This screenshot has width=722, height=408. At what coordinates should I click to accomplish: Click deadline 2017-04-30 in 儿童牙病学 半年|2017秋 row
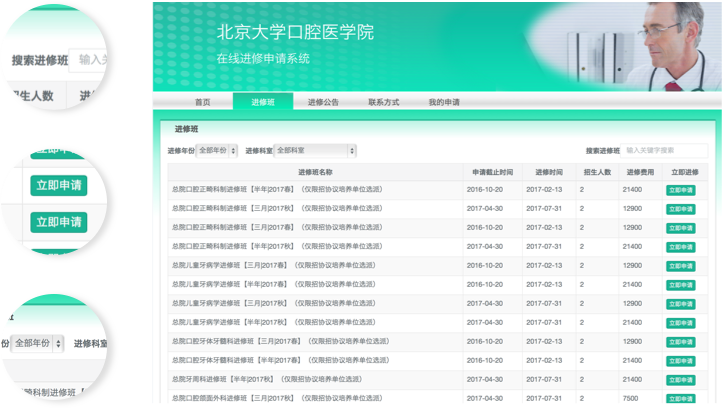point(485,322)
